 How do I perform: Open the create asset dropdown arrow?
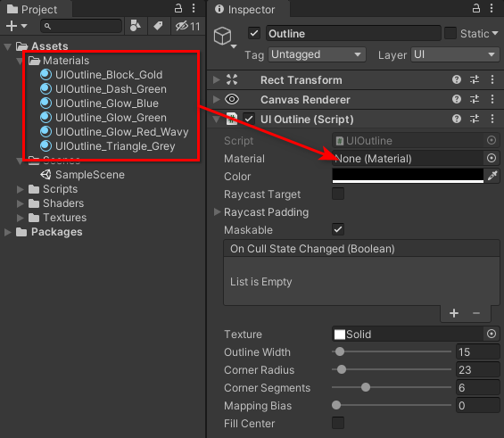[x=24, y=26]
